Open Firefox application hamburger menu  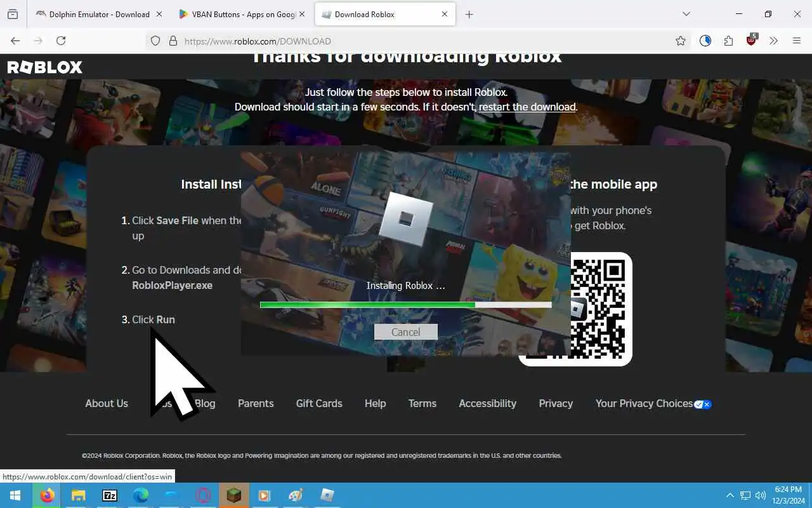point(797,41)
